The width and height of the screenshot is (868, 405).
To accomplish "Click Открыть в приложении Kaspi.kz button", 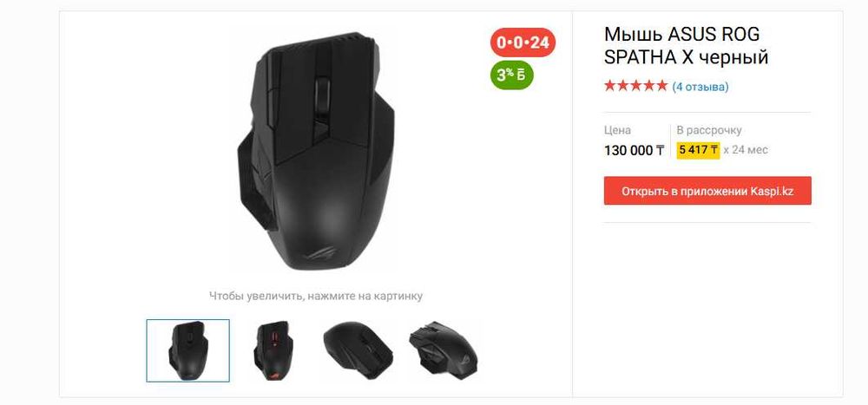I will pos(707,191).
